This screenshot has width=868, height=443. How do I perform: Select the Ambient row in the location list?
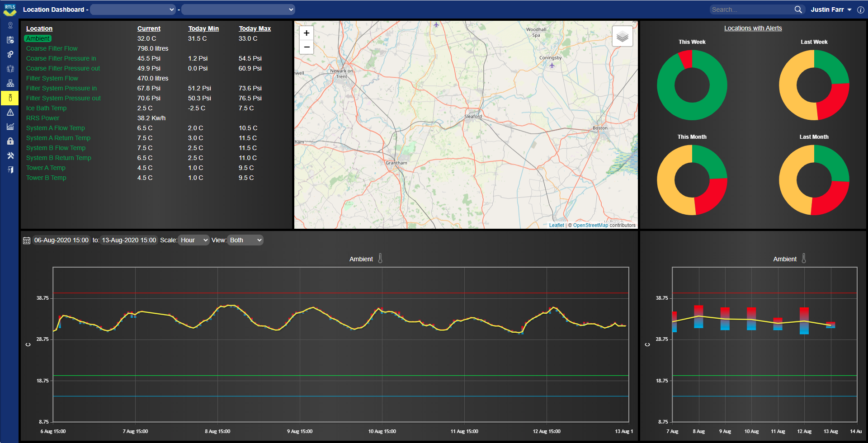point(38,38)
